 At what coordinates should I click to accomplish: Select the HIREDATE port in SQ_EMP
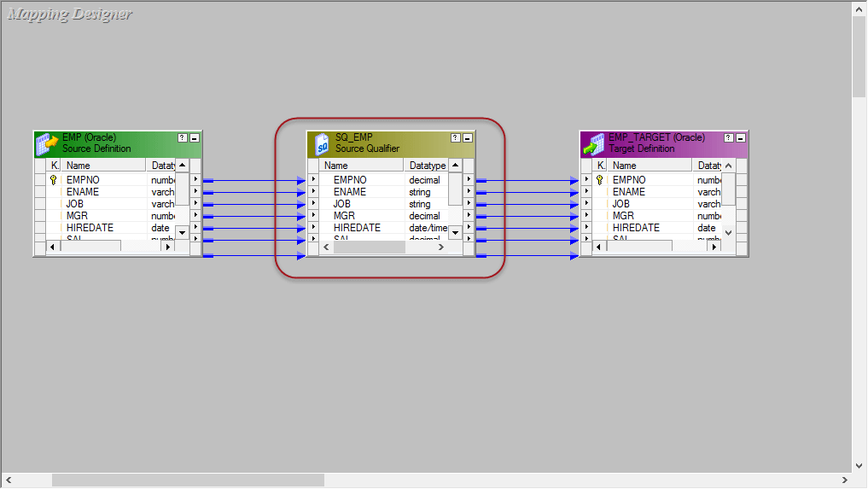(357, 228)
